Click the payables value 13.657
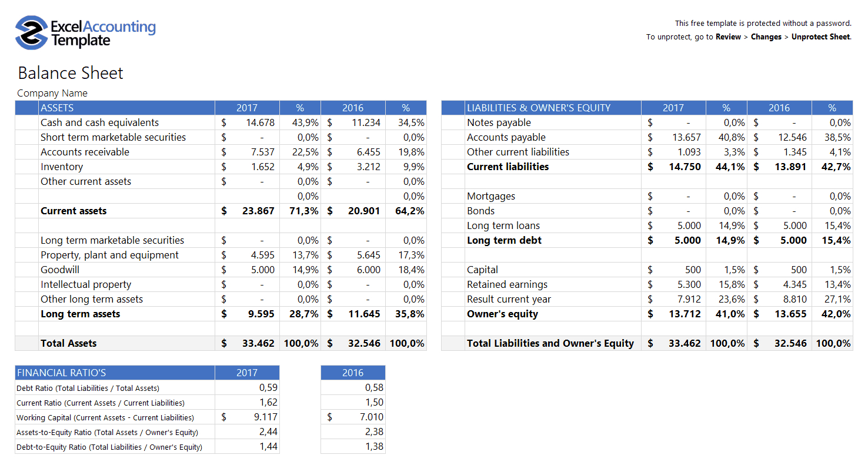868x468 pixels. point(686,137)
